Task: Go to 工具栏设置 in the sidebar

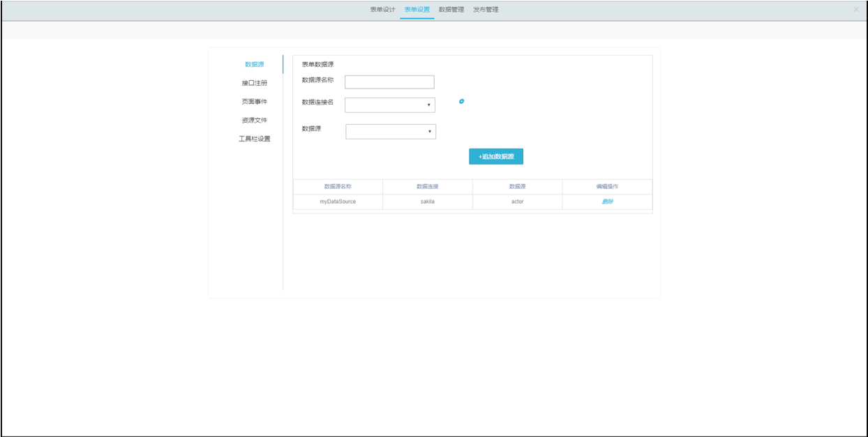Action: pos(254,139)
